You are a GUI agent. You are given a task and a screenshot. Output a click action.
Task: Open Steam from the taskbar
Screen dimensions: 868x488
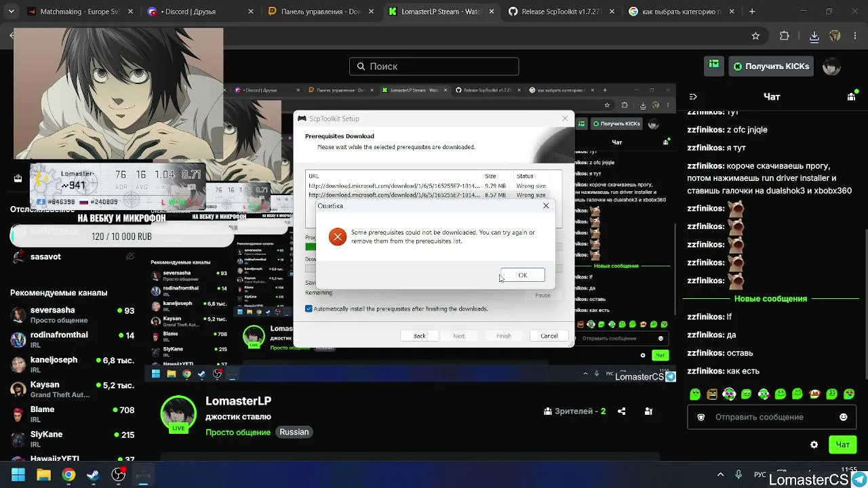[94, 474]
